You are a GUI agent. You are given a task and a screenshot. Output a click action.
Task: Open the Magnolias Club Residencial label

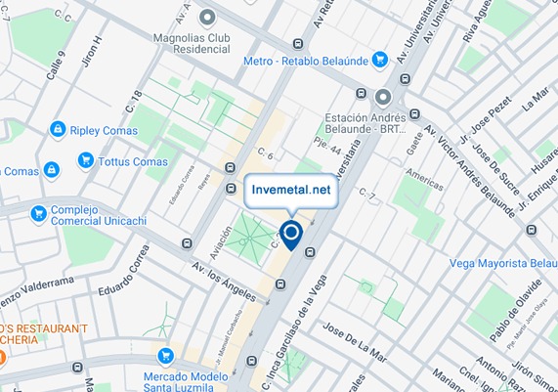(192, 43)
